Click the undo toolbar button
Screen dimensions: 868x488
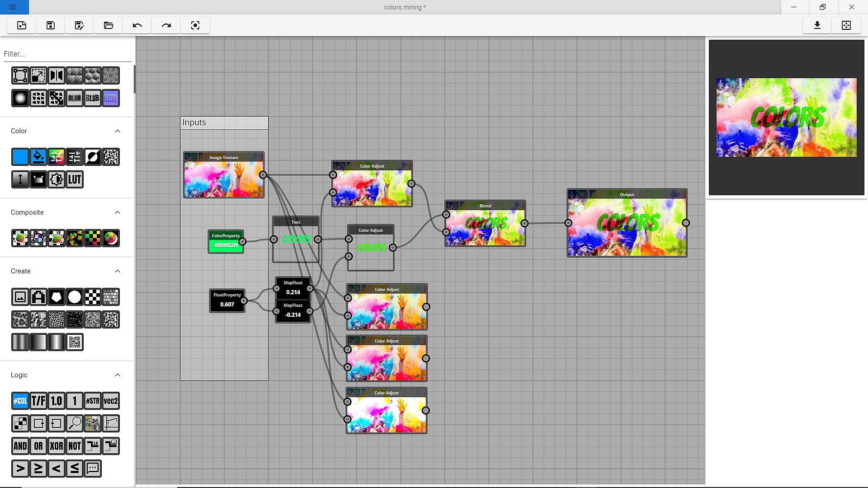coord(137,25)
